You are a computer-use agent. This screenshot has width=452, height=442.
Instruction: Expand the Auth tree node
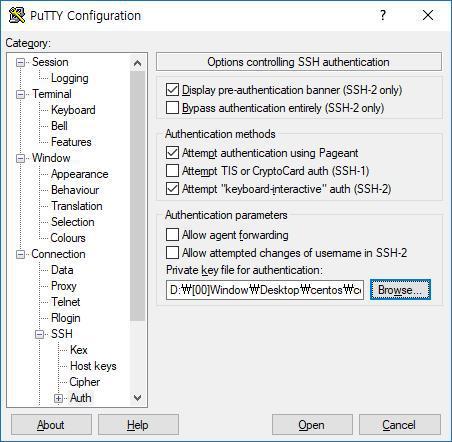click(x=58, y=398)
